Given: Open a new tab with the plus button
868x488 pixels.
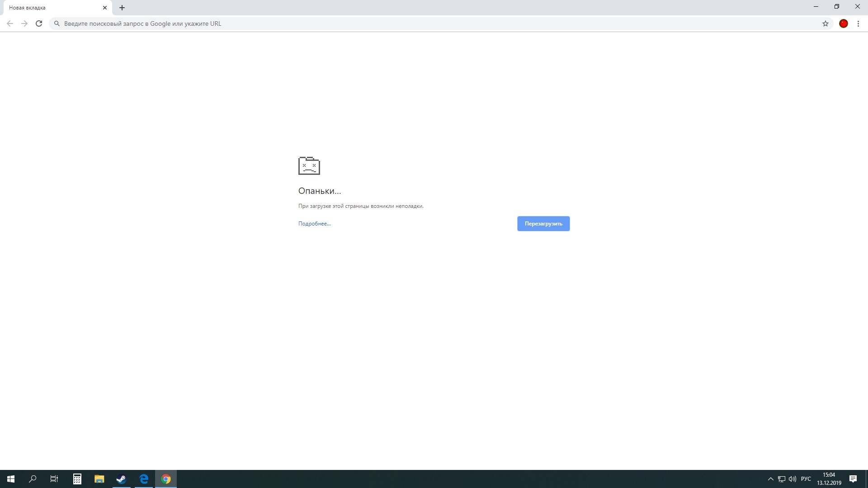Looking at the screenshot, I should 122,8.
